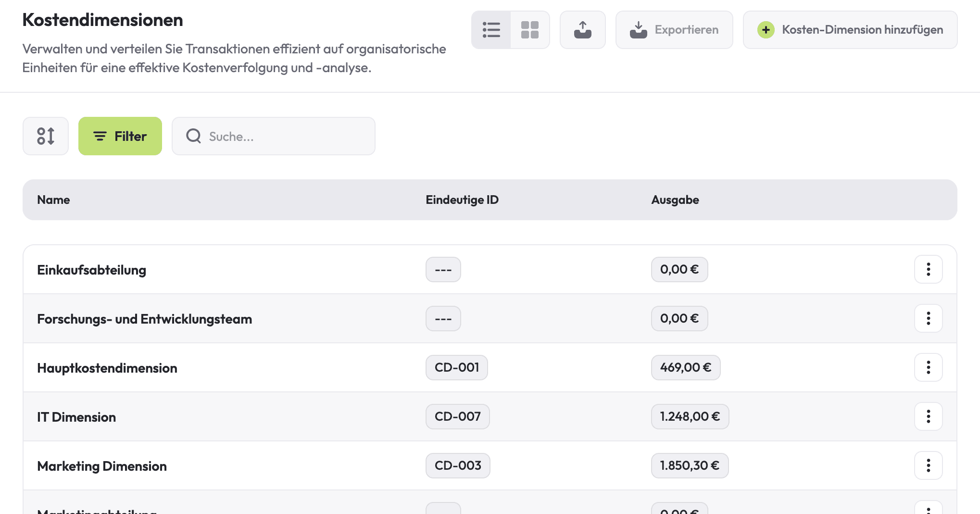Click the upload import icon button
Screen dimensions: 980x514
tap(582, 30)
